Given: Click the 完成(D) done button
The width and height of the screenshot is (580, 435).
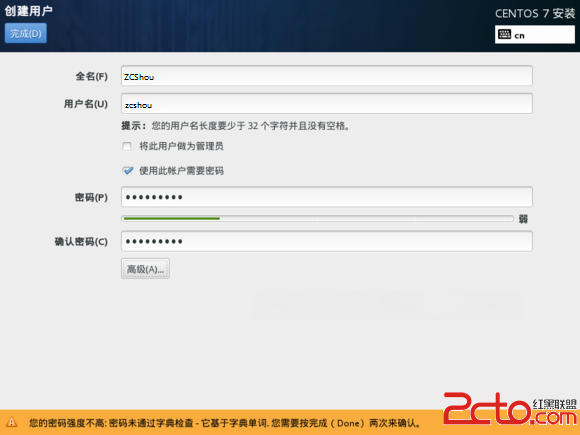Looking at the screenshot, I should (26, 33).
